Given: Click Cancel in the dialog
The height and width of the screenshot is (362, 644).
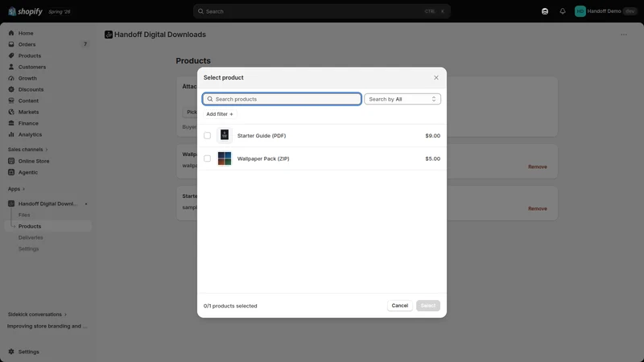Looking at the screenshot, I should click(399, 306).
